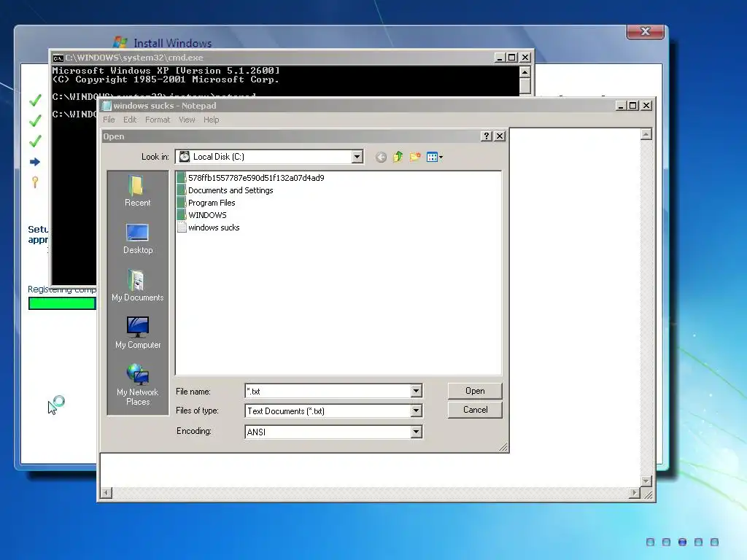
Task: Select the Documents and Settings folder
Action: (x=225, y=190)
